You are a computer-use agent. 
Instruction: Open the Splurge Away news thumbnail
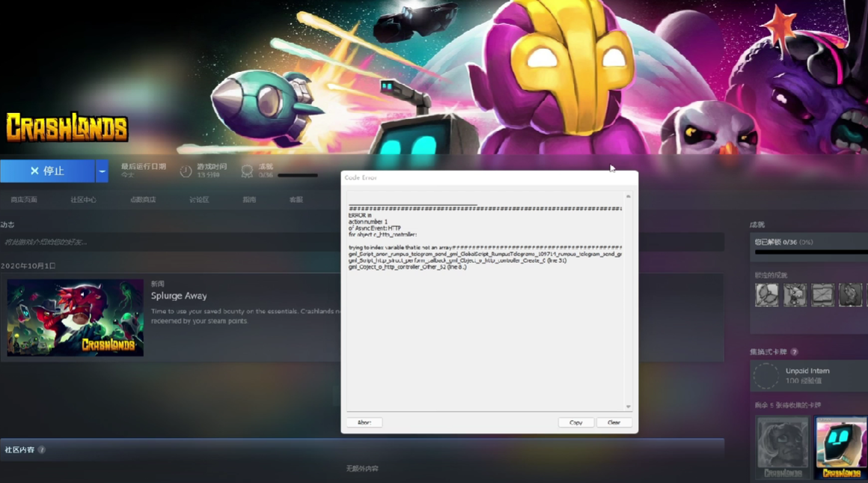(76, 318)
